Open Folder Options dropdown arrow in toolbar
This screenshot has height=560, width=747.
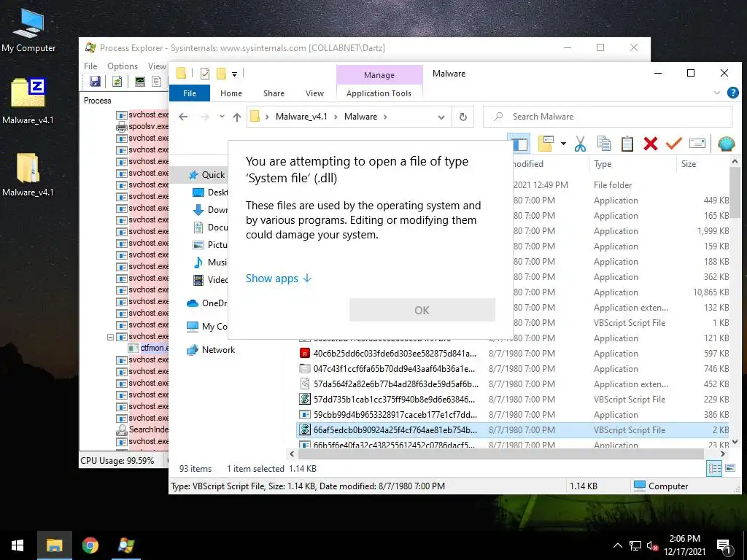point(563,144)
